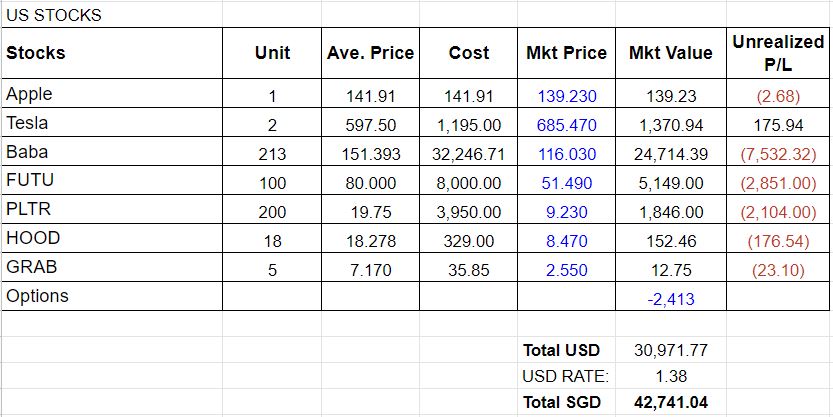833x417 pixels.
Task: Click the Stocks column header cell
Action: pos(112,53)
